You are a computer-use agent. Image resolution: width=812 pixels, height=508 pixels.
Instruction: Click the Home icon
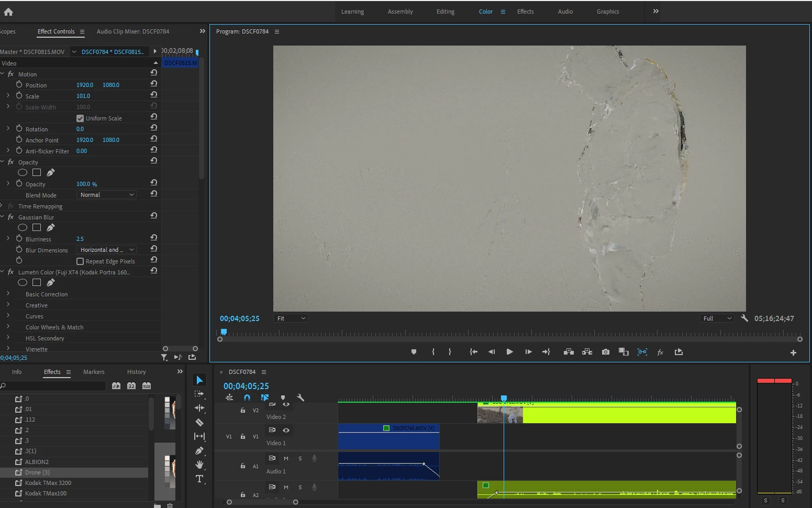tap(8, 12)
